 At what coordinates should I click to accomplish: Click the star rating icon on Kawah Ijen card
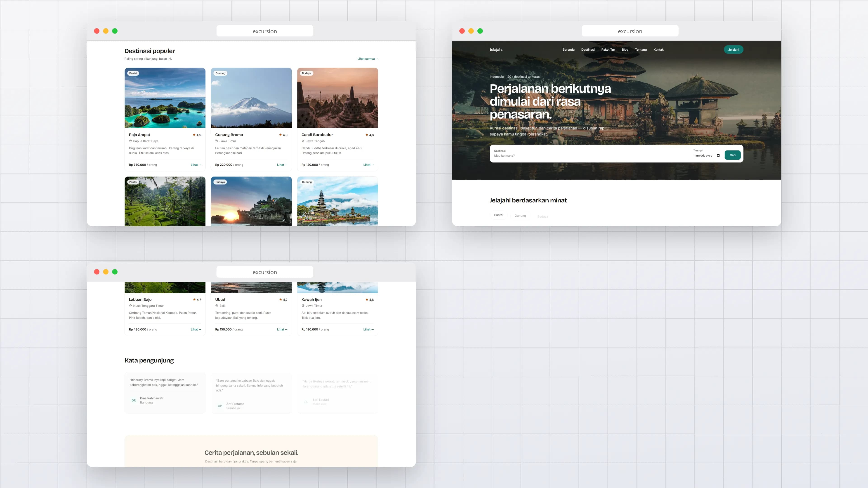367,299
